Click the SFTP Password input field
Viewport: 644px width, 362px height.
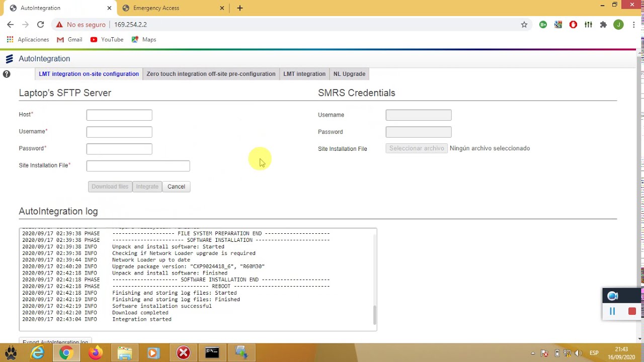coord(119,149)
